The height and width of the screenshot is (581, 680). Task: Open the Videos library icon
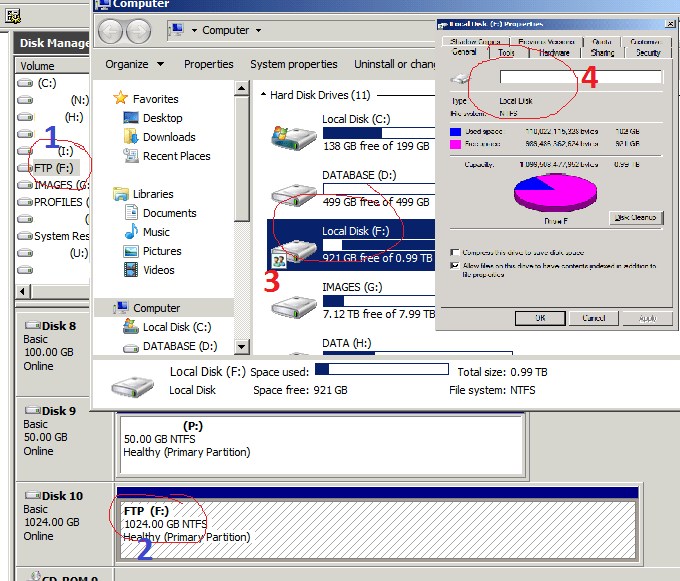pyautogui.click(x=131, y=270)
